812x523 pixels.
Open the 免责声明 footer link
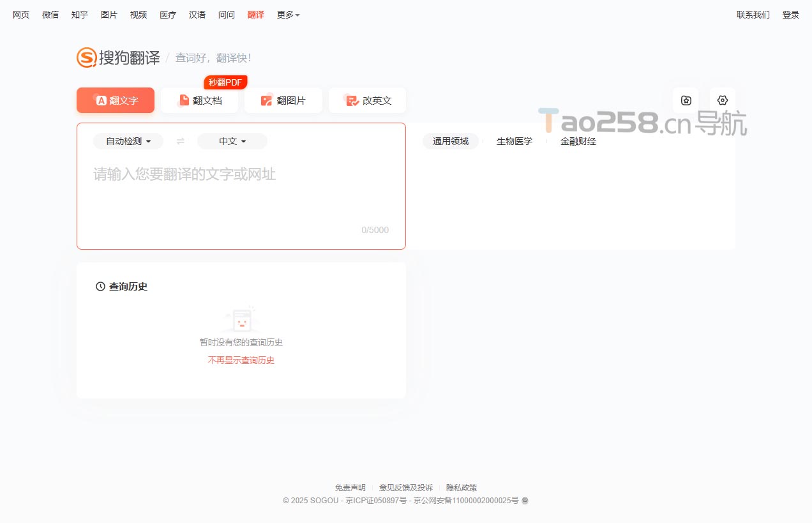click(x=350, y=488)
